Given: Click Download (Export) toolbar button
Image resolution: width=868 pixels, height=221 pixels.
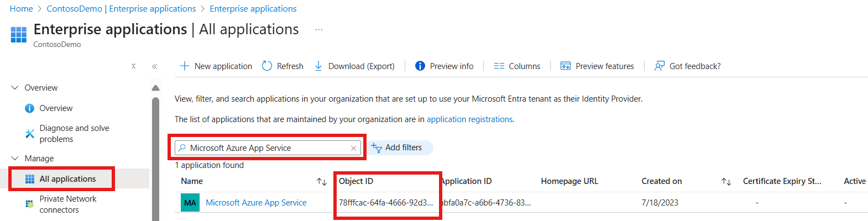Looking at the screenshot, I should (354, 66).
